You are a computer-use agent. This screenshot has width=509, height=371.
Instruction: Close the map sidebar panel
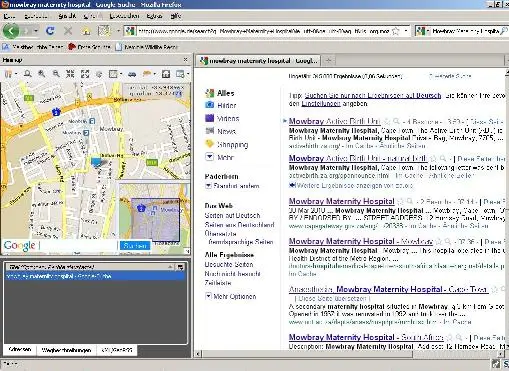[x=185, y=60]
